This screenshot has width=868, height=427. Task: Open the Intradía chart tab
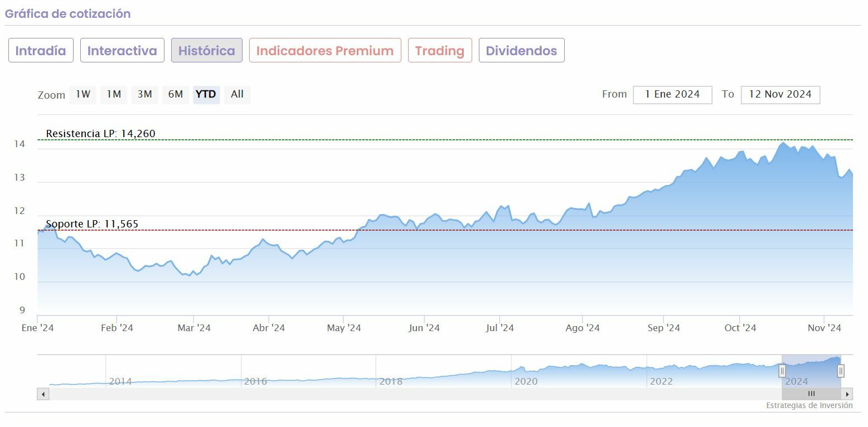coord(41,51)
